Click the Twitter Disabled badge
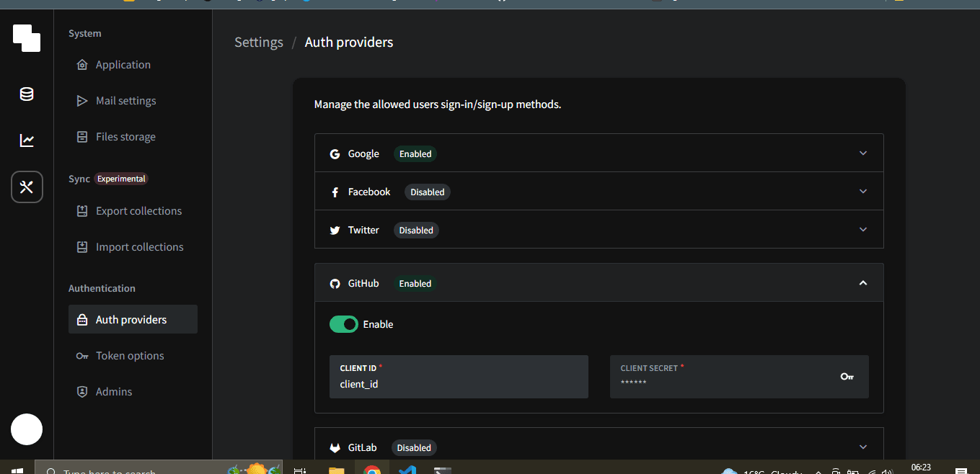 click(x=416, y=231)
